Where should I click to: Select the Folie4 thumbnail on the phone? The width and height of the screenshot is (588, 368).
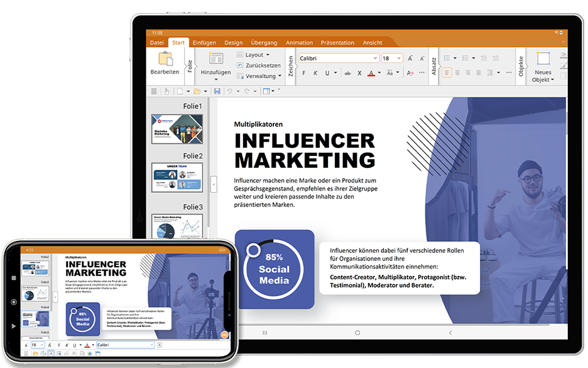click(35, 319)
